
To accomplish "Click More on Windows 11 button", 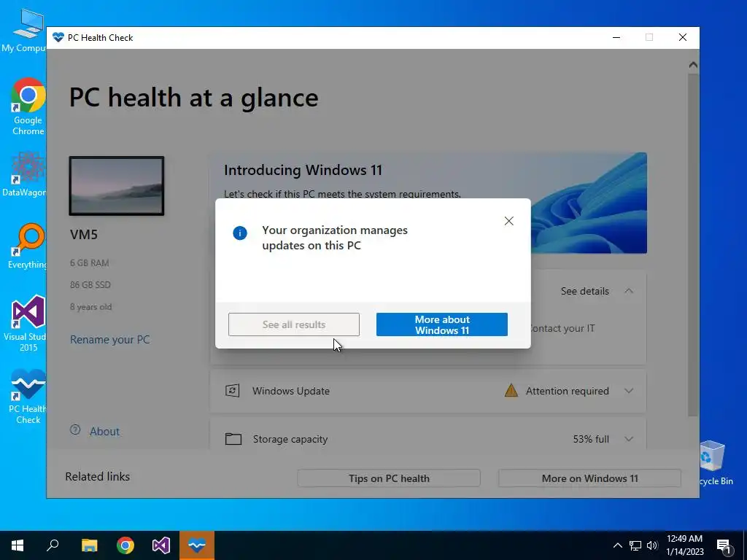I will pos(589,478).
